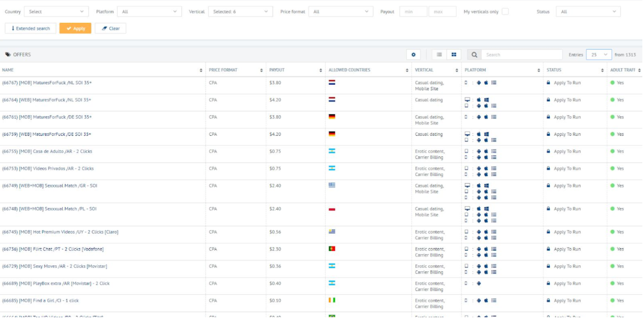
Task: Click the sort arrows on Payout column
Action: coord(321,70)
